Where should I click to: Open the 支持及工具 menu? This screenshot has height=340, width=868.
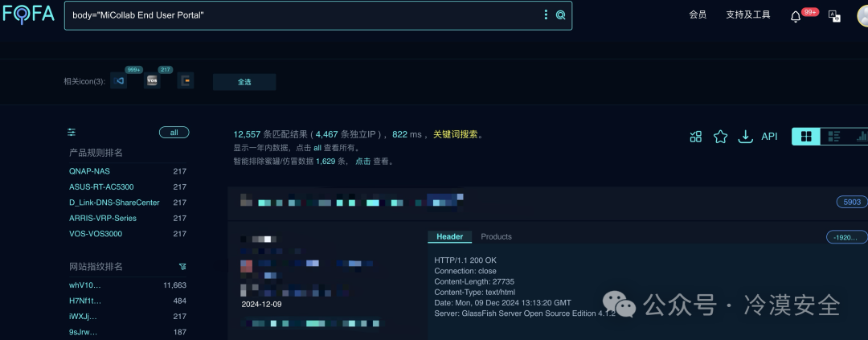point(748,15)
